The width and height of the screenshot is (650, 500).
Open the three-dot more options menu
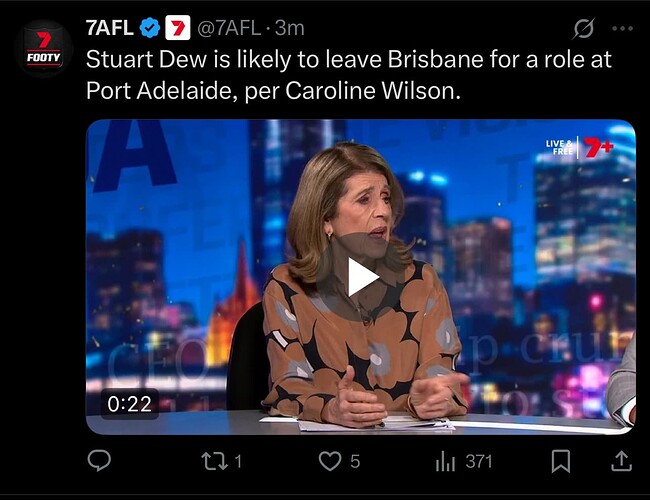click(x=623, y=29)
